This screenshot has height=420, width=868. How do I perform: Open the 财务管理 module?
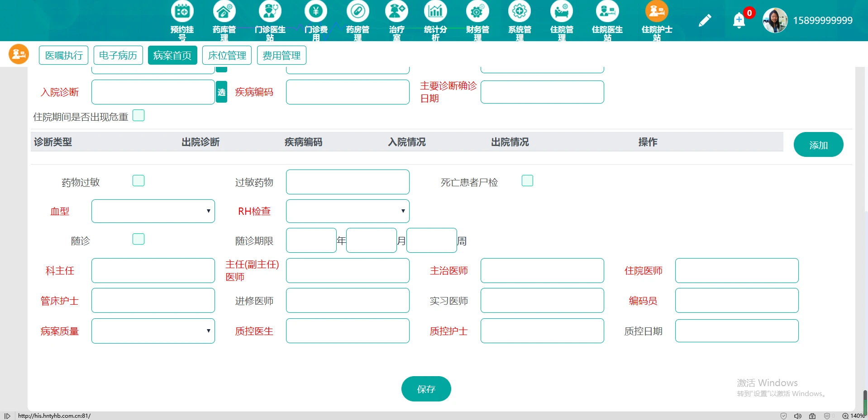pos(477,20)
